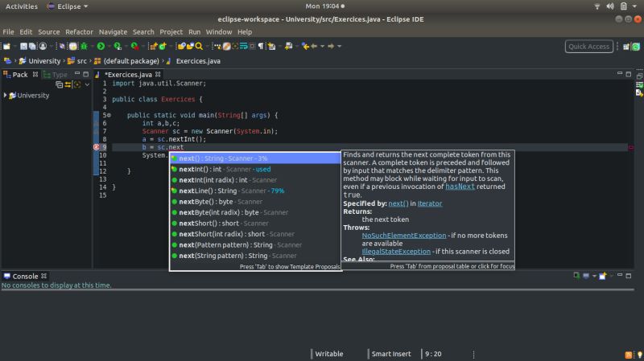Open the Source menu
Image resolution: width=644 pixels, height=361 pixels.
(49, 31)
